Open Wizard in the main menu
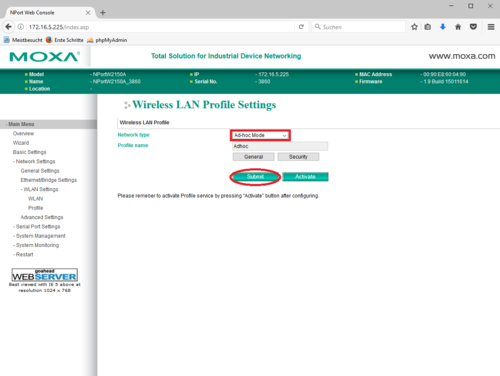The image size is (500, 376). 21,143
